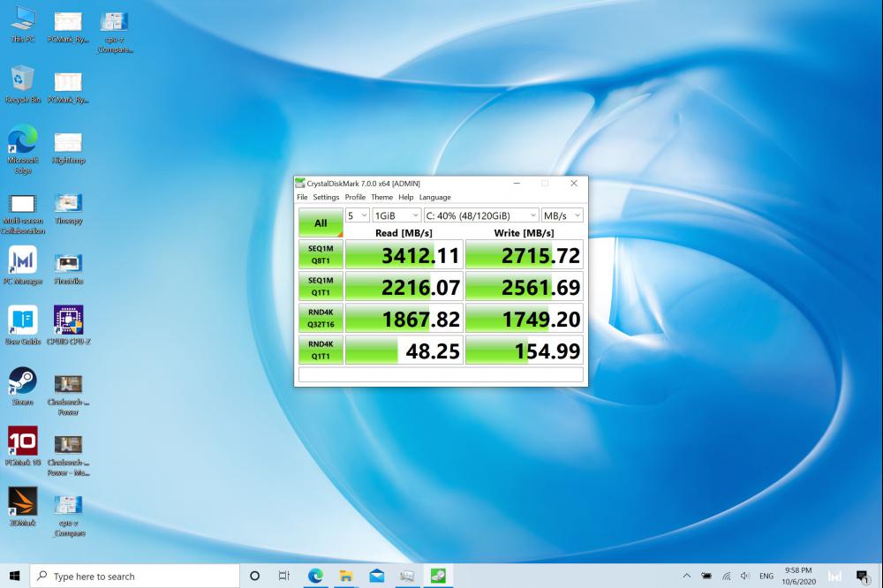This screenshot has height=588, width=883.
Task: Run the SEQ1M Q8T1 test
Action: (x=321, y=254)
